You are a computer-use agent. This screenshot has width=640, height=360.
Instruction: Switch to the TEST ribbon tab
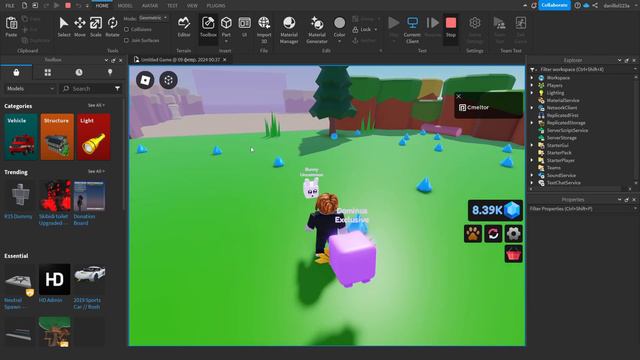coord(172,6)
